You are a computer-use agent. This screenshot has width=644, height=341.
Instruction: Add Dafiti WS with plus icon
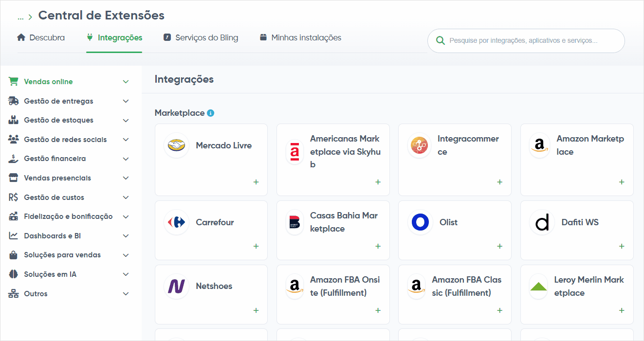pyautogui.click(x=622, y=246)
